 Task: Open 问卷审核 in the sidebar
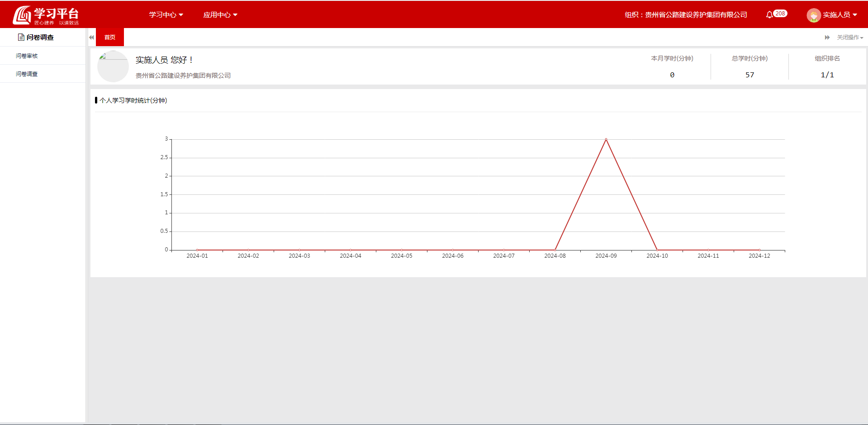click(x=27, y=56)
